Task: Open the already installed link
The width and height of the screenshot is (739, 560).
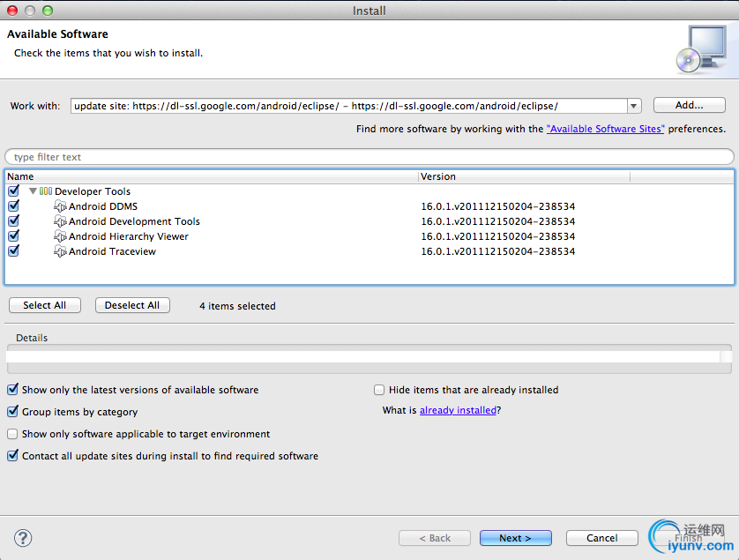Action: (x=458, y=411)
